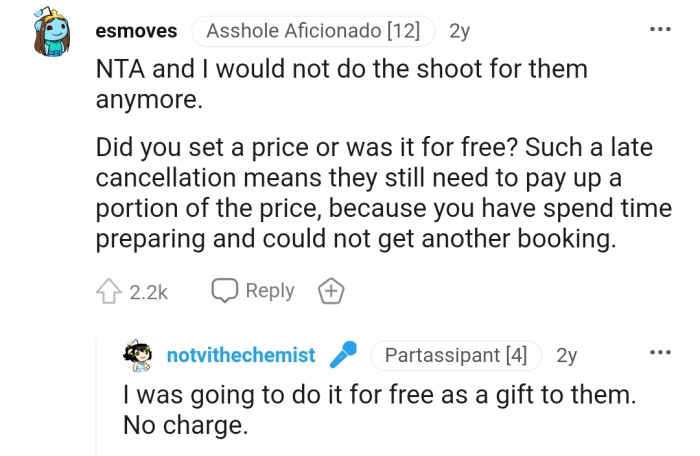Upvote the esmoves comment
The image size is (700, 456).
tap(109, 292)
